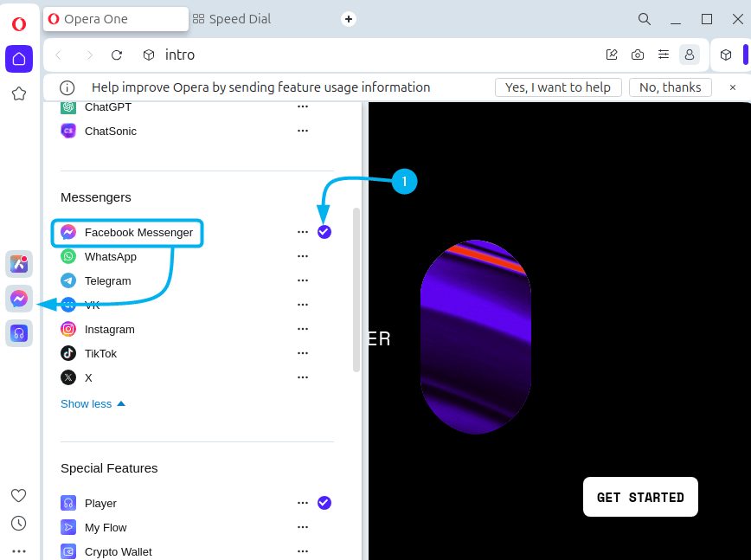Click the snapshot camera icon

(638, 55)
